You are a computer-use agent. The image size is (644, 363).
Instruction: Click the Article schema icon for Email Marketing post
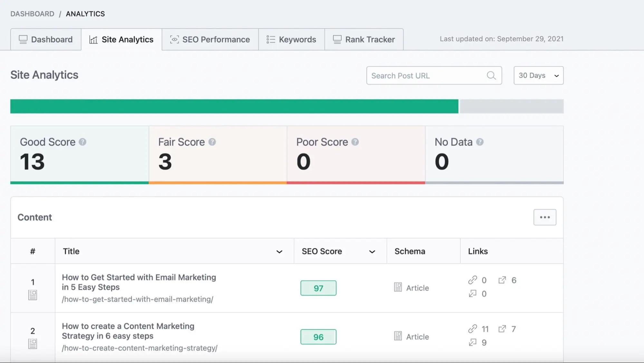398,287
